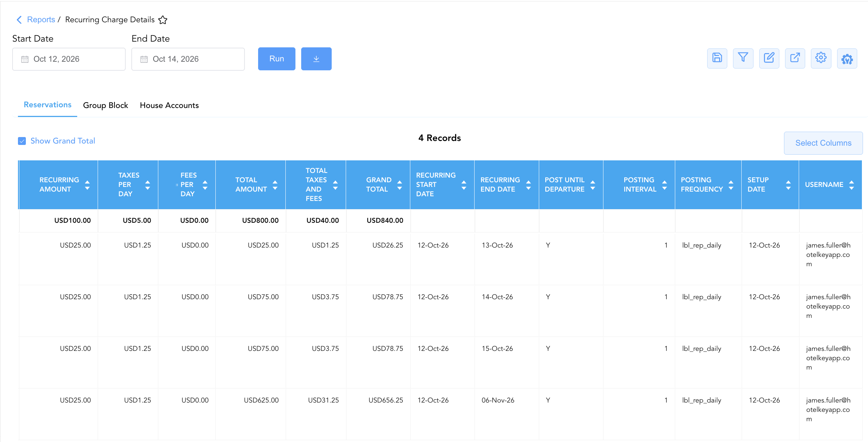Viewport: 868px width, 442px height.
Task: Sort by Total Amount column arrows
Action: (275, 185)
